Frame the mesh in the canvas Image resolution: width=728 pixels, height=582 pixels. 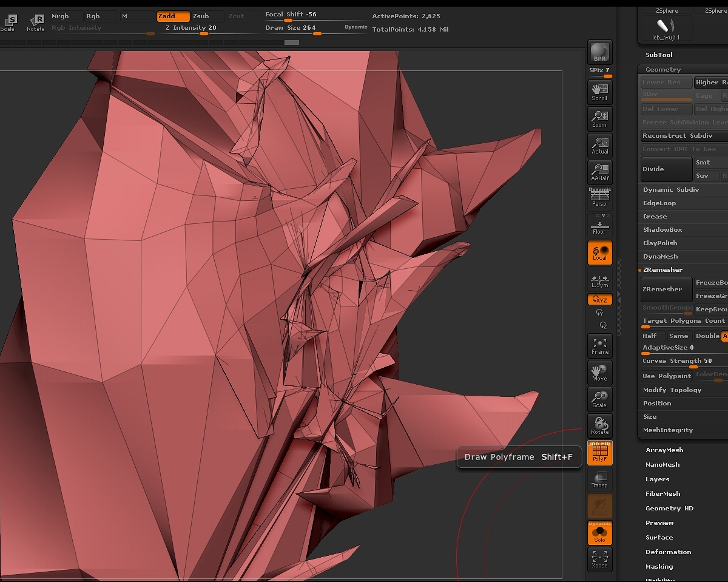(x=600, y=345)
